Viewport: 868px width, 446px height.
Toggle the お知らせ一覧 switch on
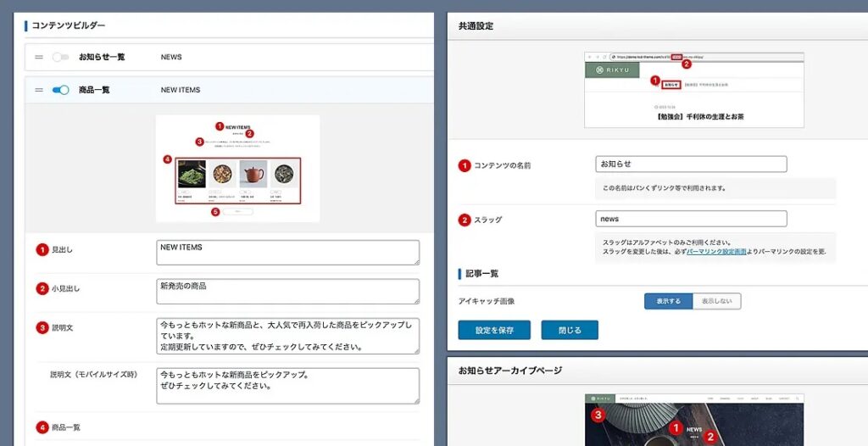point(60,57)
